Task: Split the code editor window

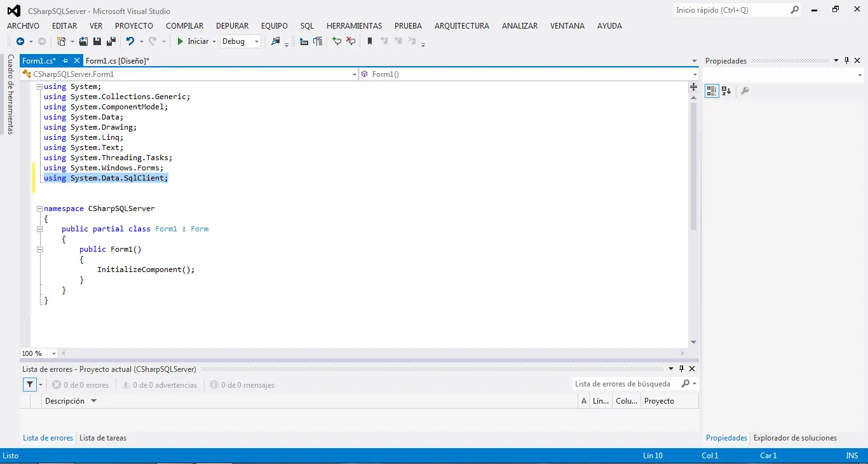Action: coord(693,87)
